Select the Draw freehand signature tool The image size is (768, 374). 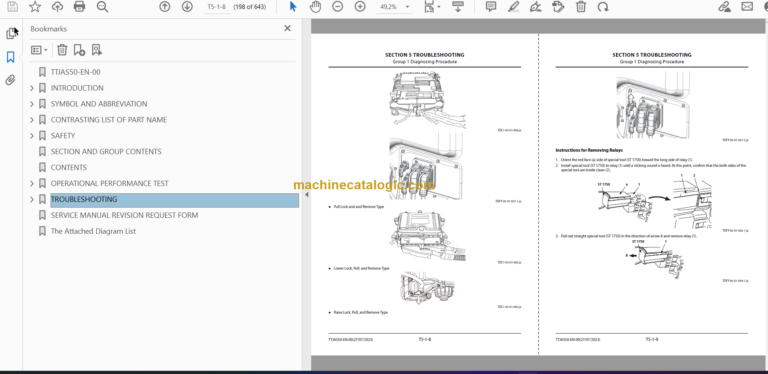pyautogui.click(x=536, y=7)
